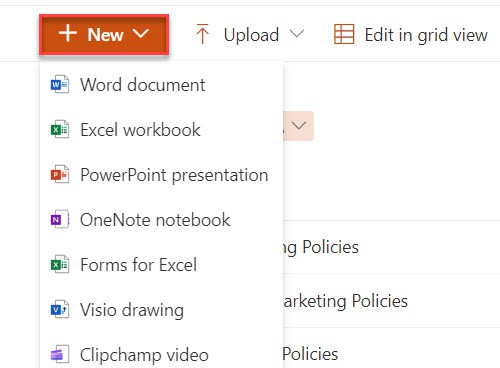Click the grid view table icon
The image size is (500, 368).
point(344,34)
